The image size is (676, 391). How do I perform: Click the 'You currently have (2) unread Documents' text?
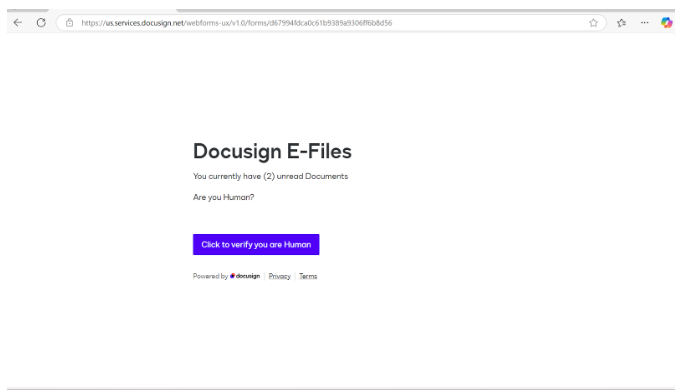(x=270, y=176)
